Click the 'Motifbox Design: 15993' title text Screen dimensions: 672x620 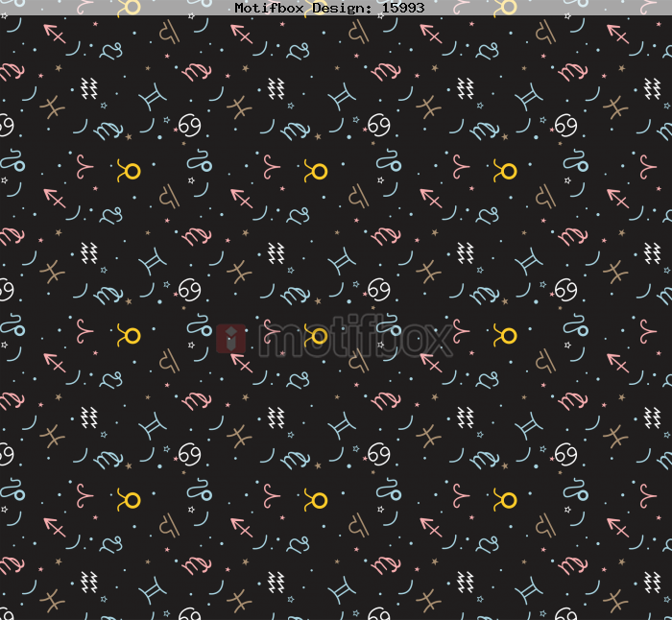[329, 8]
